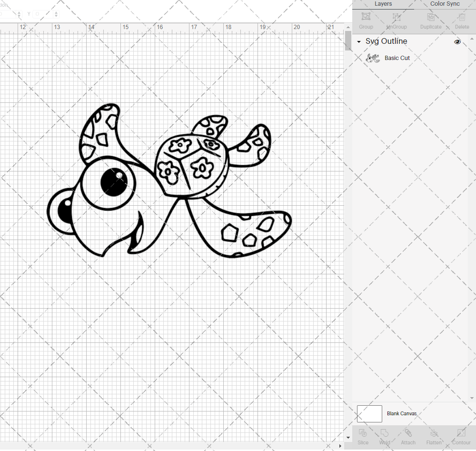Screen dimensions: 476x451
Task: Click the Blank Canvas color swatch
Action: (369, 414)
